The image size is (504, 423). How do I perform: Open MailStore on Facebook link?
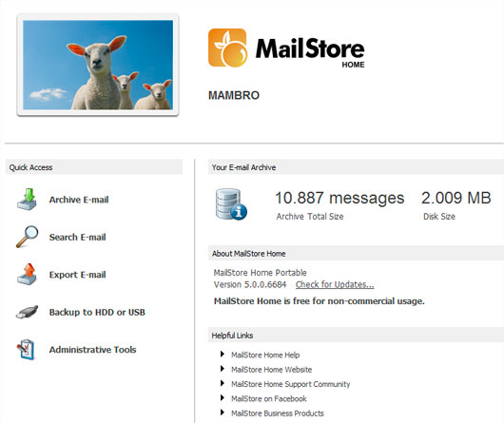point(269,398)
